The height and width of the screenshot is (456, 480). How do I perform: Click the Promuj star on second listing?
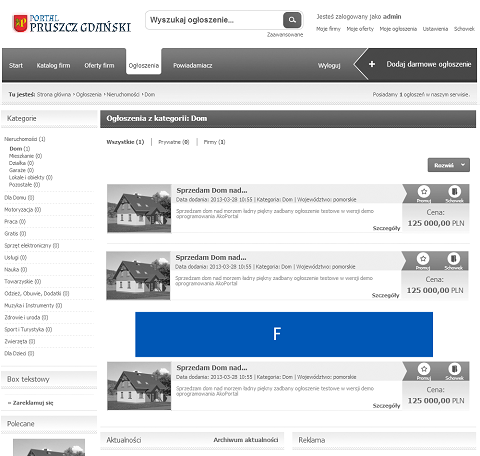423,259
